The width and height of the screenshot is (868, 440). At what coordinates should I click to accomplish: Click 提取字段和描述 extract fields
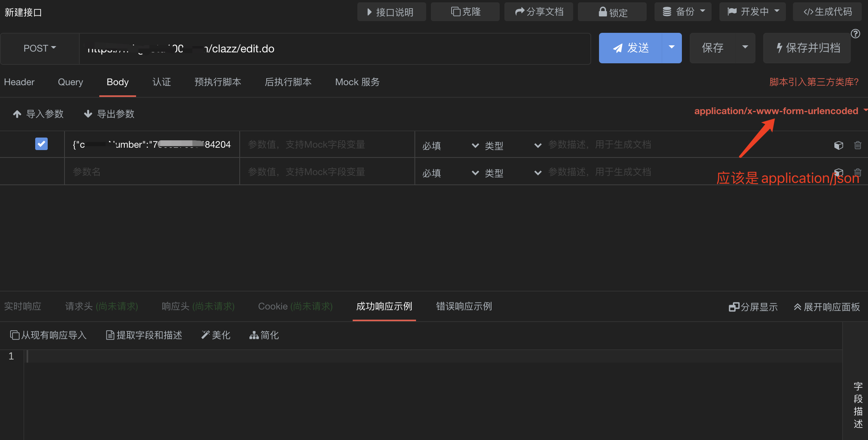pyautogui.click(x=144, y=335)
